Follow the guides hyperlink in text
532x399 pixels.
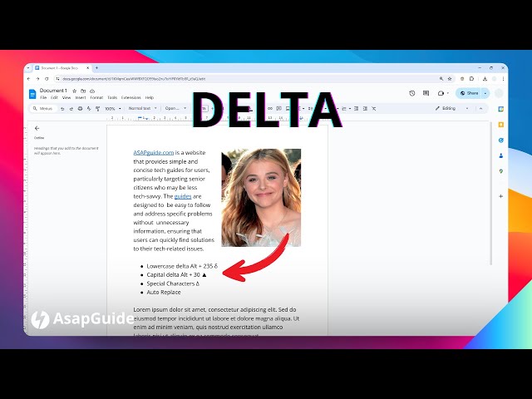(183, 196)
